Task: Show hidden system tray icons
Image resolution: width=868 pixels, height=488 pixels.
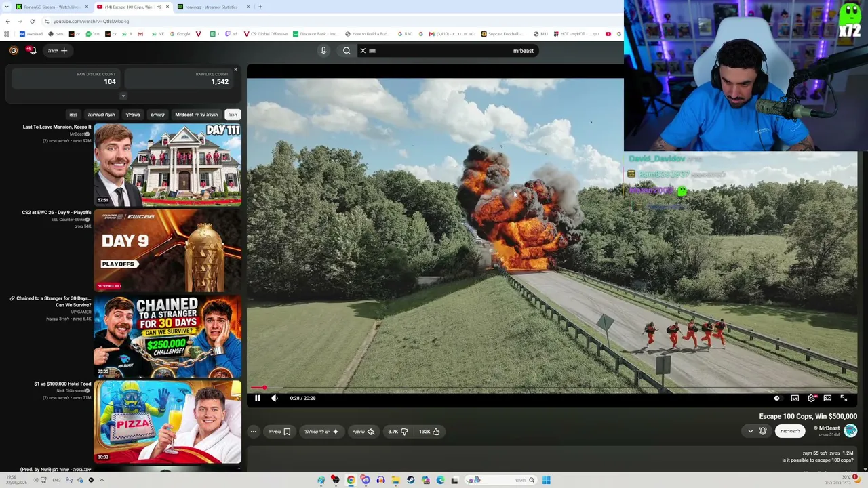Action: (x=102, y=480)
